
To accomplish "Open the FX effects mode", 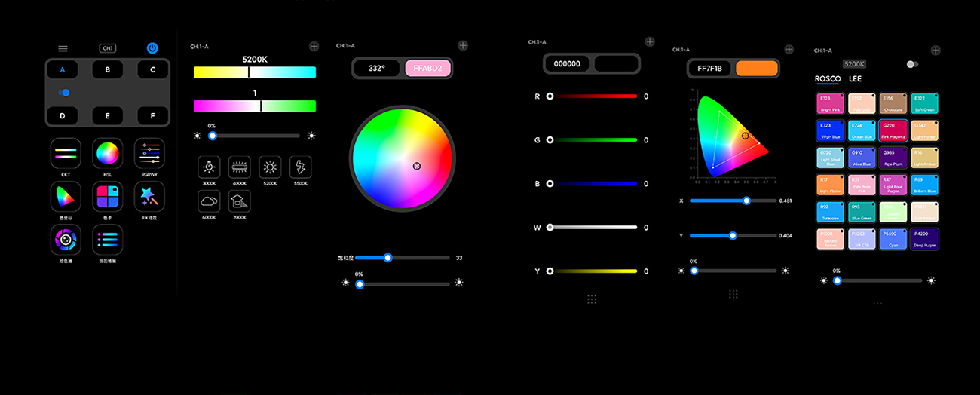I will tap(149, 197).
